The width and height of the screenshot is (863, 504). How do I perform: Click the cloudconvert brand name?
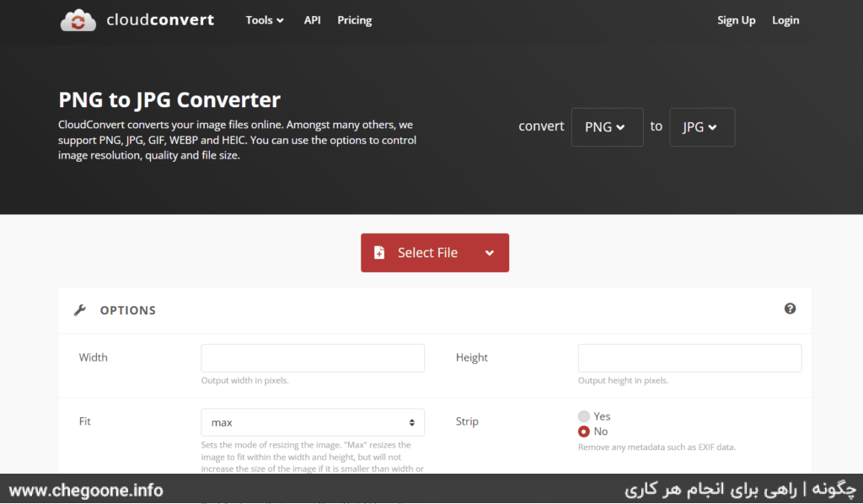160,20
